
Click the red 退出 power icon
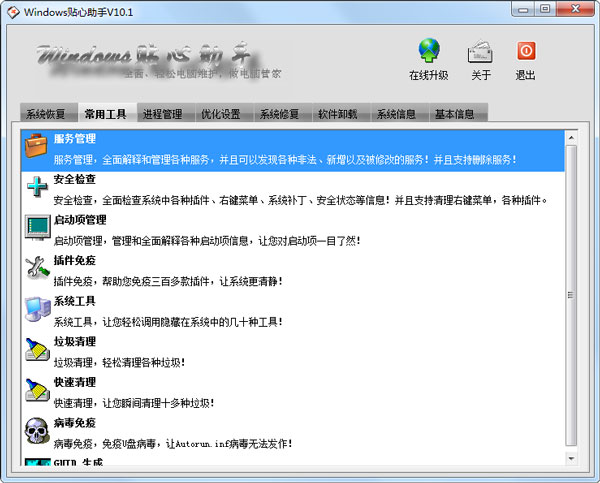(x=526, y=51)
